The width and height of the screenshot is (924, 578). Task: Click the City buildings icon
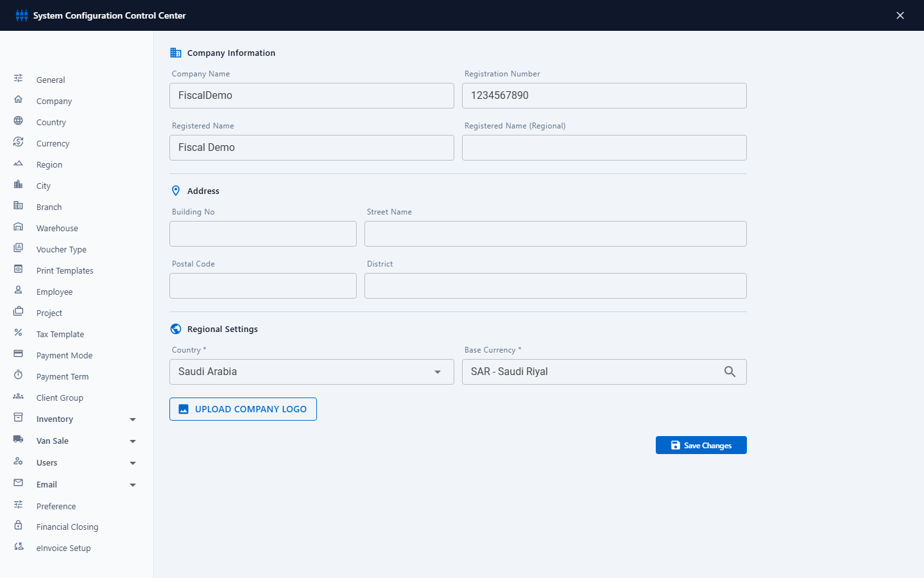pos(18,184)
